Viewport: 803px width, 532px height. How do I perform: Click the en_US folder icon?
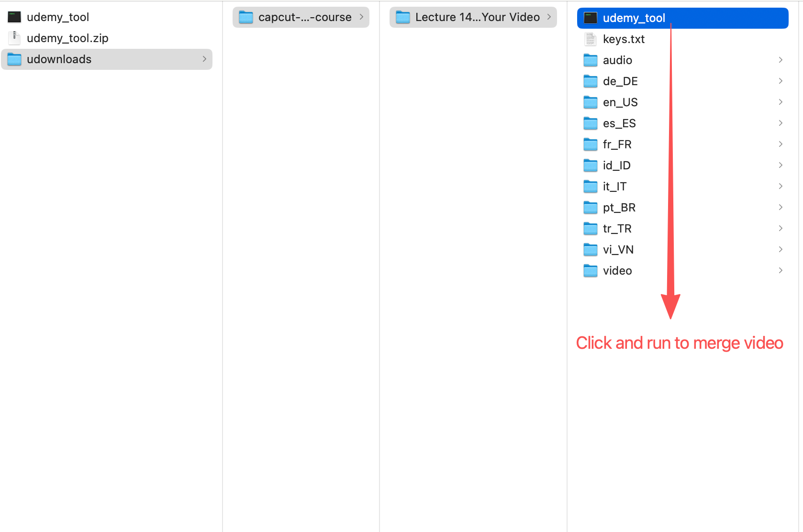pyautogui.click(x=591, y=102)
